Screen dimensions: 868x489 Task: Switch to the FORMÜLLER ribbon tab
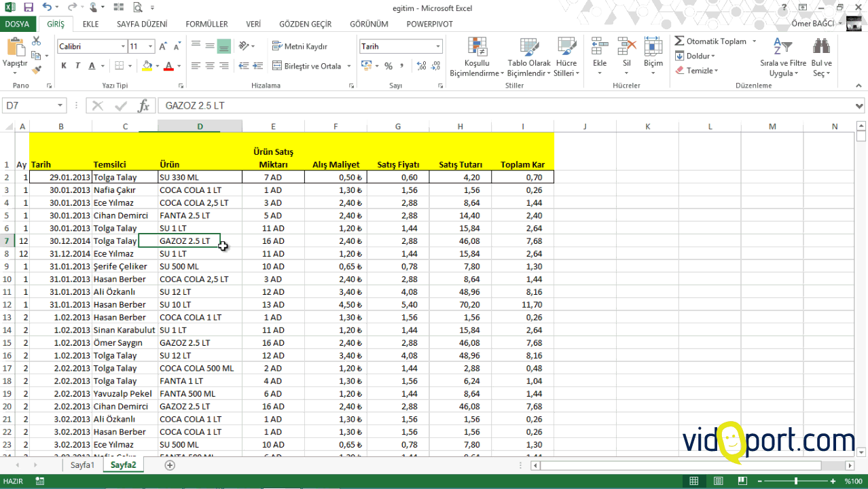(206, 24)
